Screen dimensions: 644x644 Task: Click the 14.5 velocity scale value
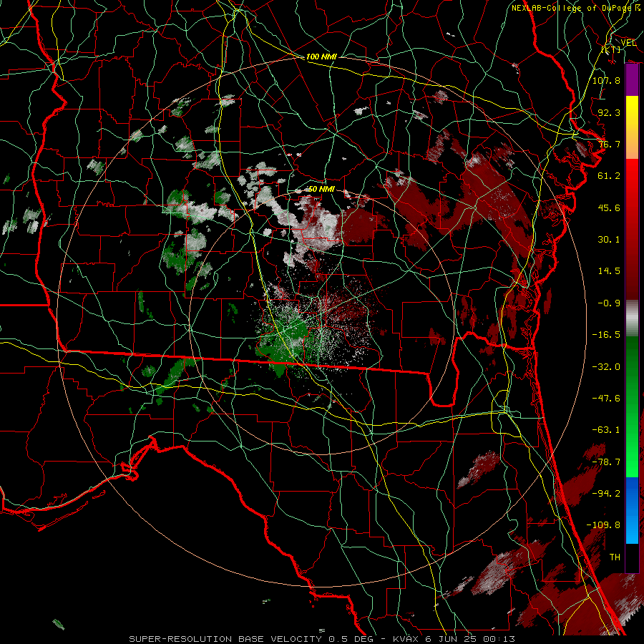coord(609,271)
